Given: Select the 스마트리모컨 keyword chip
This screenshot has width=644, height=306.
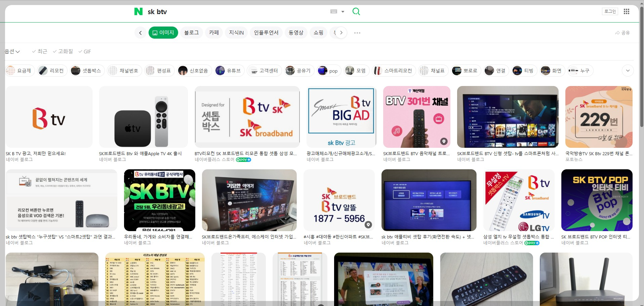Looking at the screenshot, I should [x=394, y=71].
